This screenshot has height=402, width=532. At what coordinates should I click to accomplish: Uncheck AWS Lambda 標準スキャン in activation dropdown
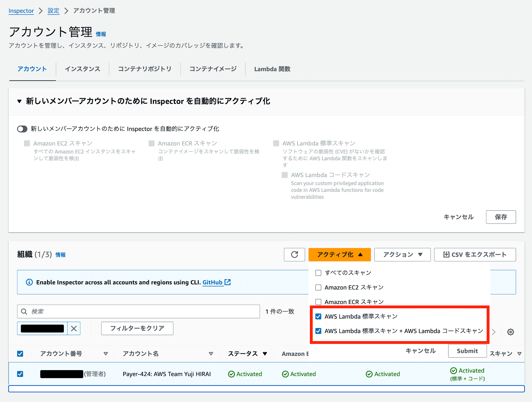click(318, 316)
